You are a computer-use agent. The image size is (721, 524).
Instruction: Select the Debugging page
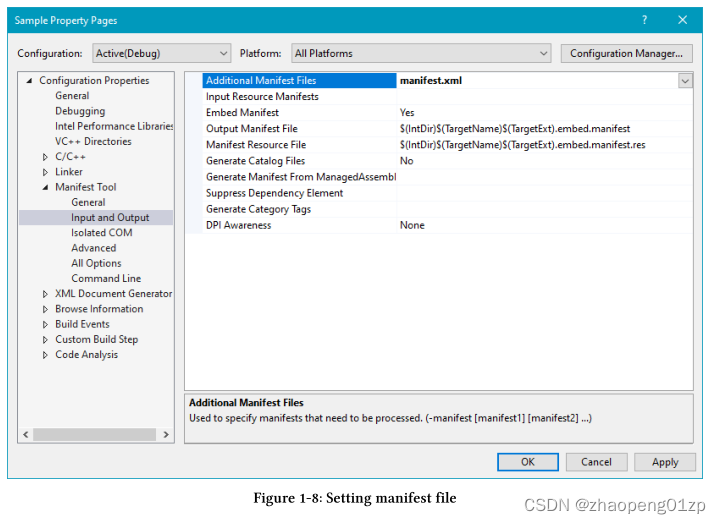(80, 111)
